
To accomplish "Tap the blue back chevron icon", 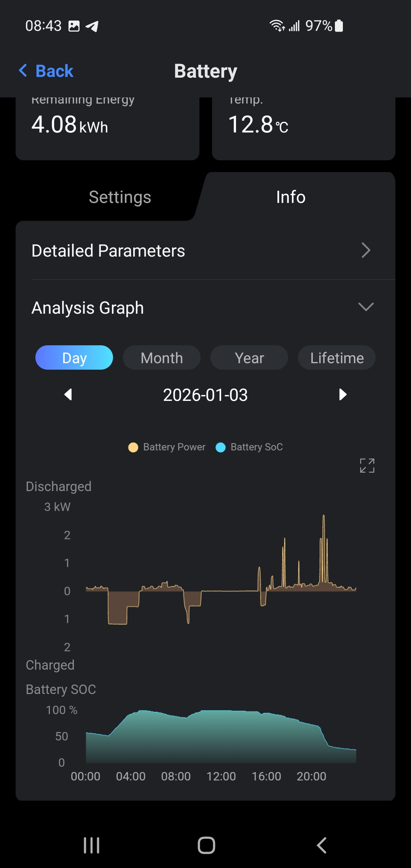I will tap(23, 70).
